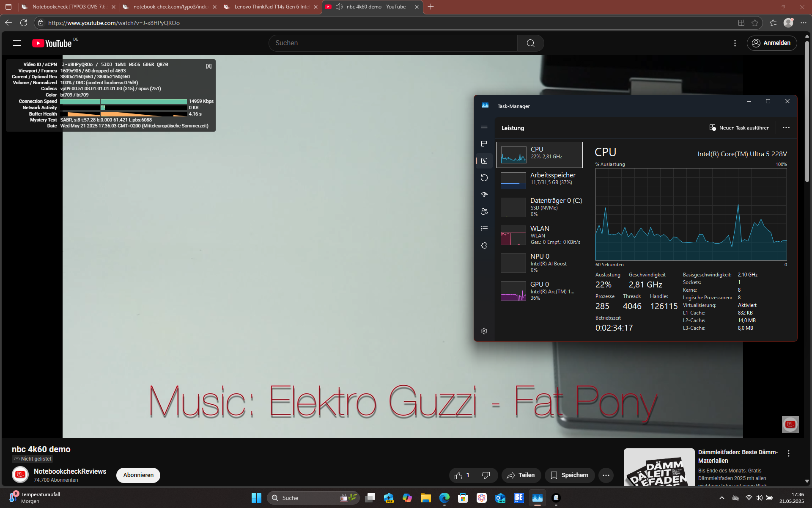Click the Speichern save button

tap(570, 475)
